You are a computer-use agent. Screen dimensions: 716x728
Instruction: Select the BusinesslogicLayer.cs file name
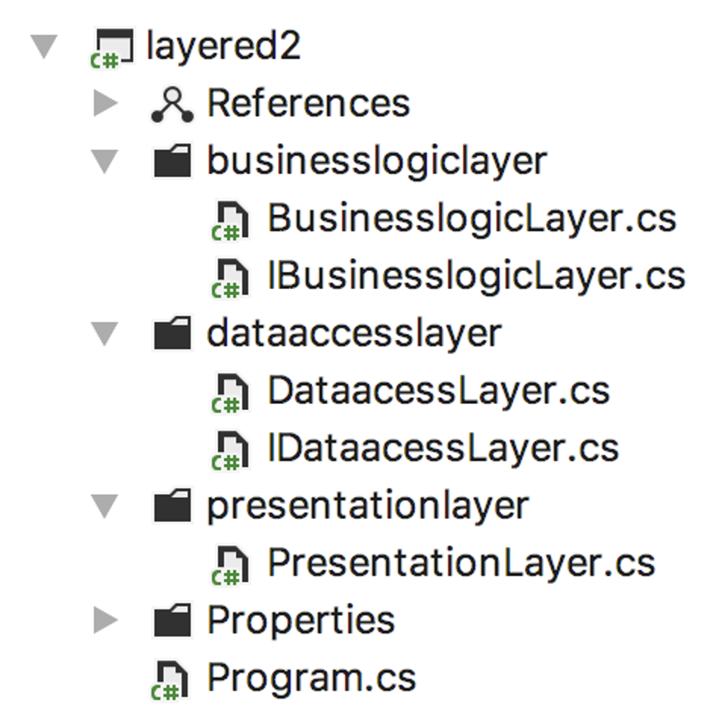point(472,219)
